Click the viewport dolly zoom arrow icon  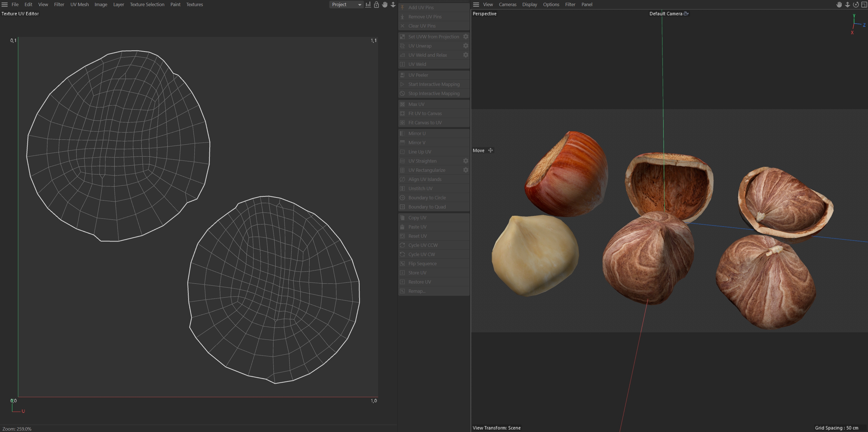[847, 5]
